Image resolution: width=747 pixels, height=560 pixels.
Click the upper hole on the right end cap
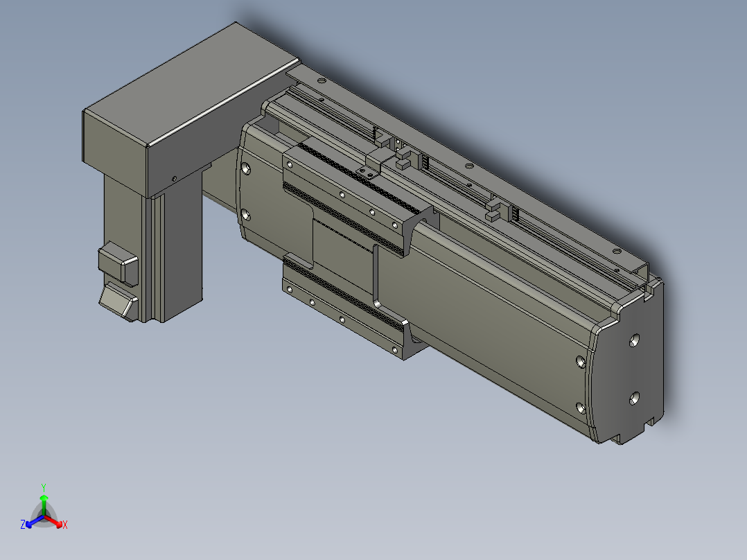tap(633, 341)
